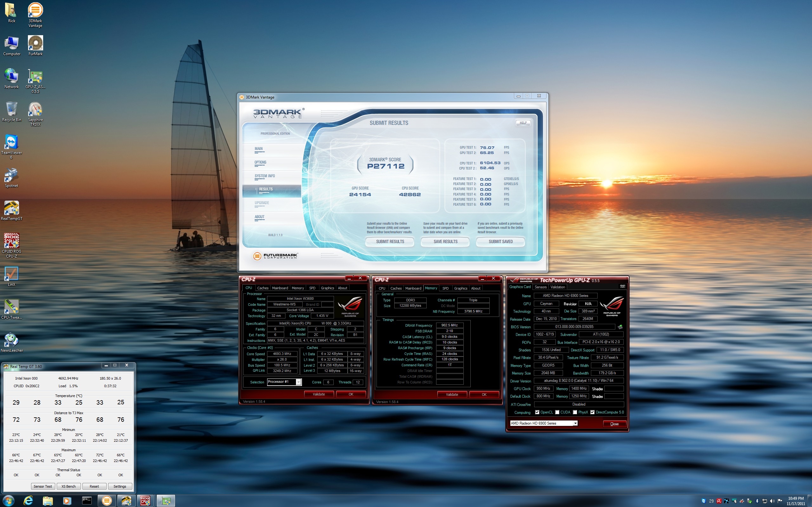Click the 3DMark Vantage taskbar button

tap(107, 501)
